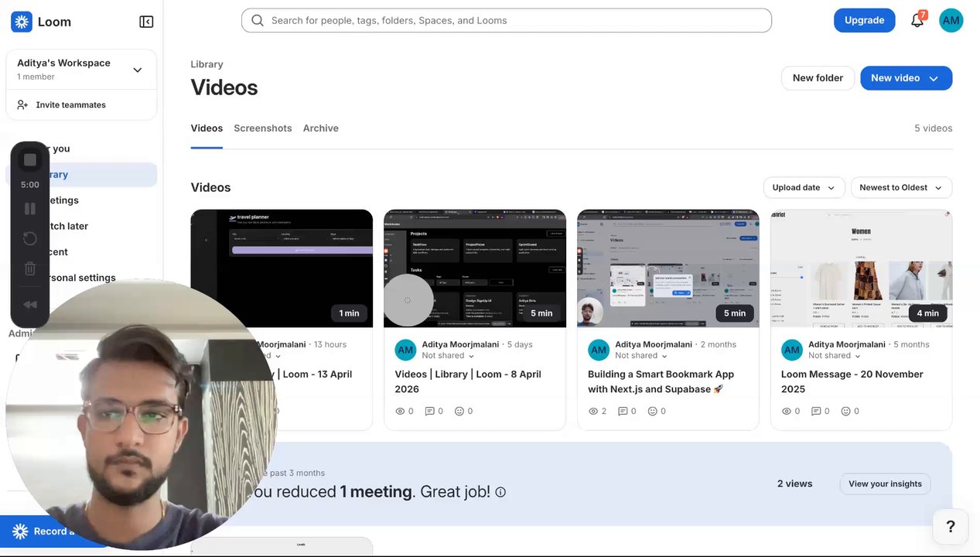Open comments icon on 8 April video
This screenshot has width=980, height=557.
click(x=430, y=412)
